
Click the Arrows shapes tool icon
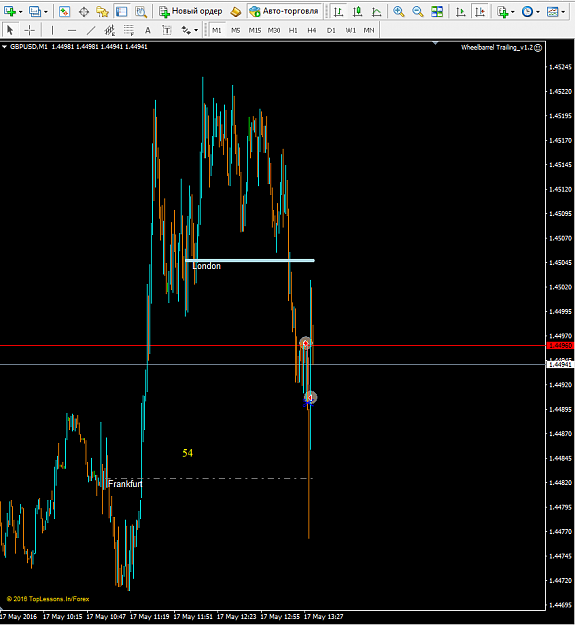(x=186, y=30)
